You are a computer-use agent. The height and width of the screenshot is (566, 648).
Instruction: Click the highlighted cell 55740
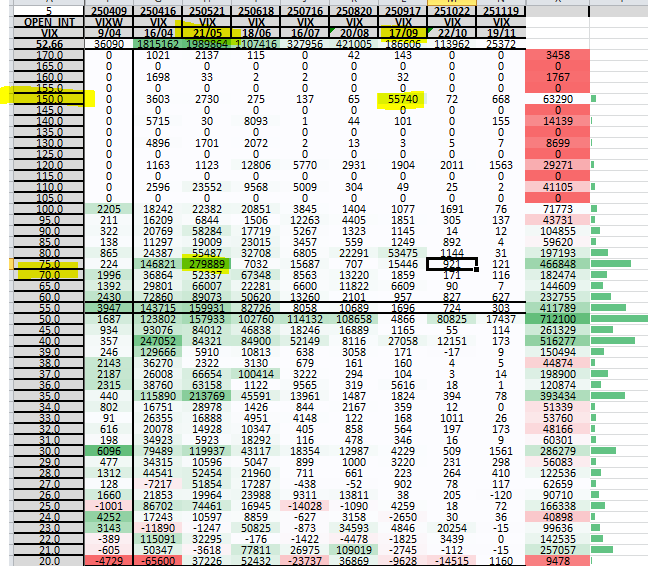[403, 99]
